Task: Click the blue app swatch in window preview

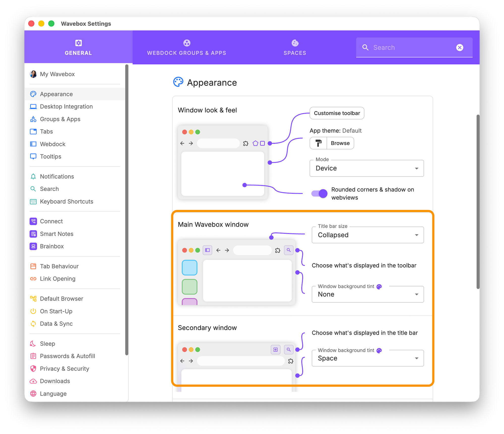Action: [x=190, y=268]
